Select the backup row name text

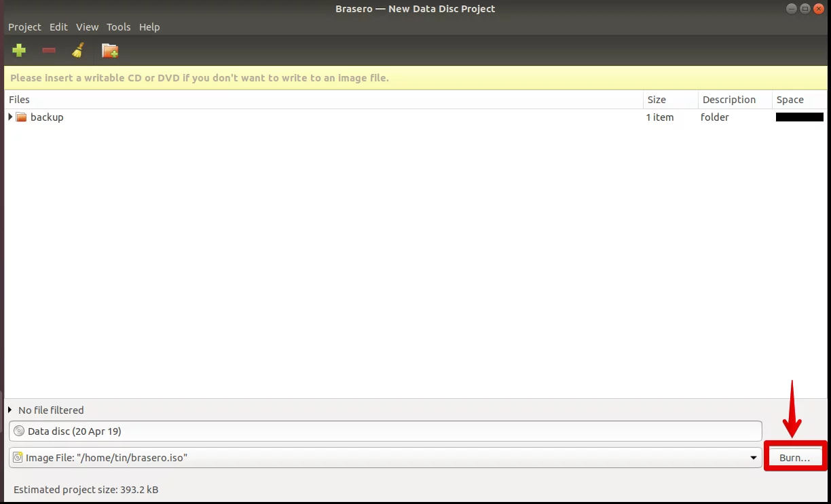click(x=47, y=117)
